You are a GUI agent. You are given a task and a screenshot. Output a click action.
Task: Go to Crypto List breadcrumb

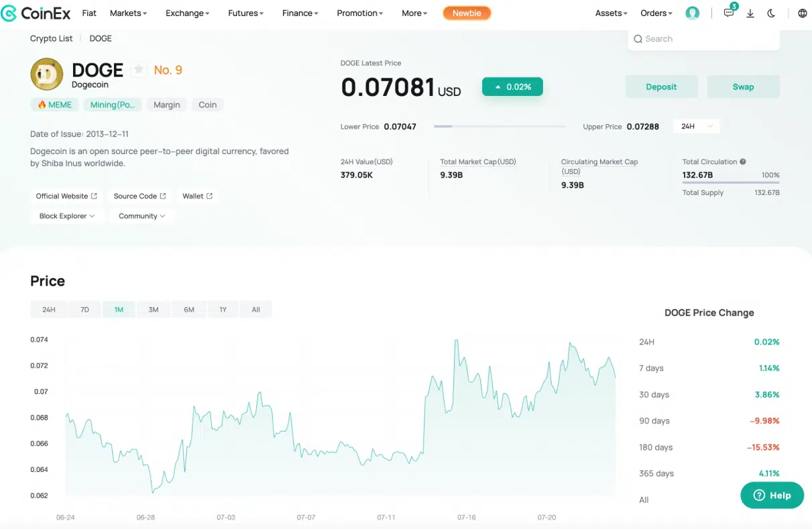coord(51,38)
